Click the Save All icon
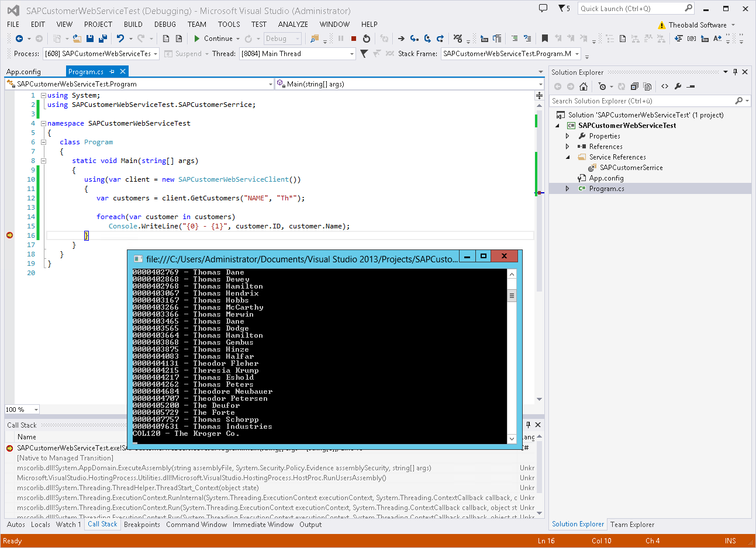 tap(102, 39)
